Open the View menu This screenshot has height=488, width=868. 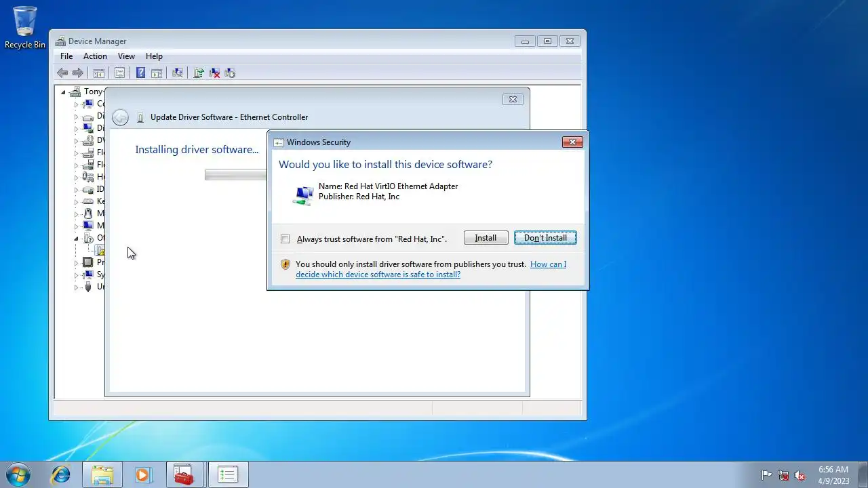(126, 56)
